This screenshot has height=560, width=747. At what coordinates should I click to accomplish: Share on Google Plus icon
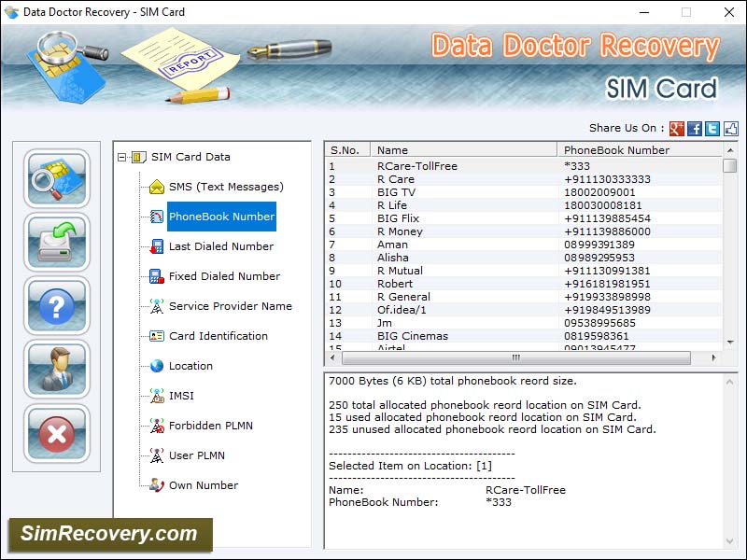click(676, 129)
